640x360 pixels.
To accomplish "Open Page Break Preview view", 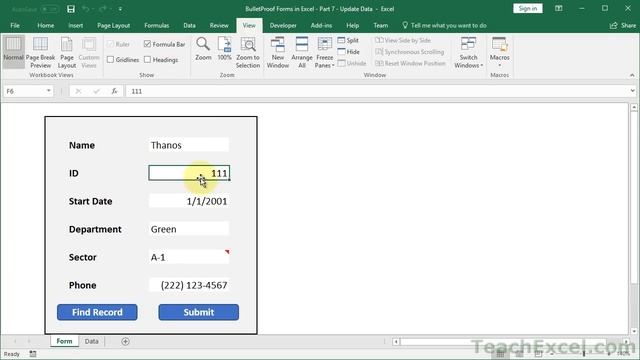I will click(40, 52).
